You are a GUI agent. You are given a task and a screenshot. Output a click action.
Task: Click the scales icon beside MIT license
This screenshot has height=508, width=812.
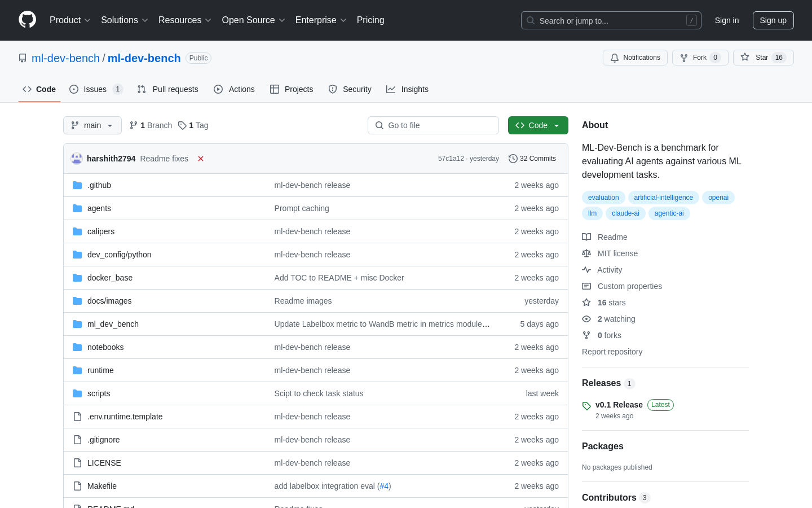tap(586, 253)
